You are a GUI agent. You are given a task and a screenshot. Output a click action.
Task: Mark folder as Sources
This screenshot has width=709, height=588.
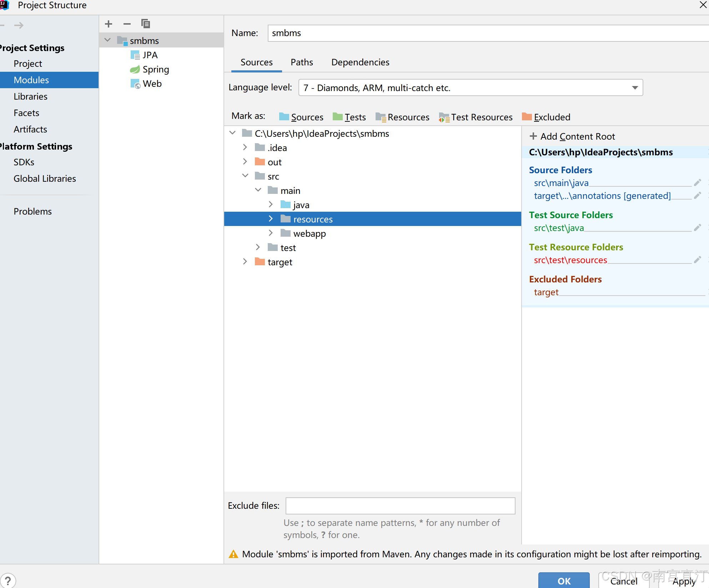(x=301, y=117)
